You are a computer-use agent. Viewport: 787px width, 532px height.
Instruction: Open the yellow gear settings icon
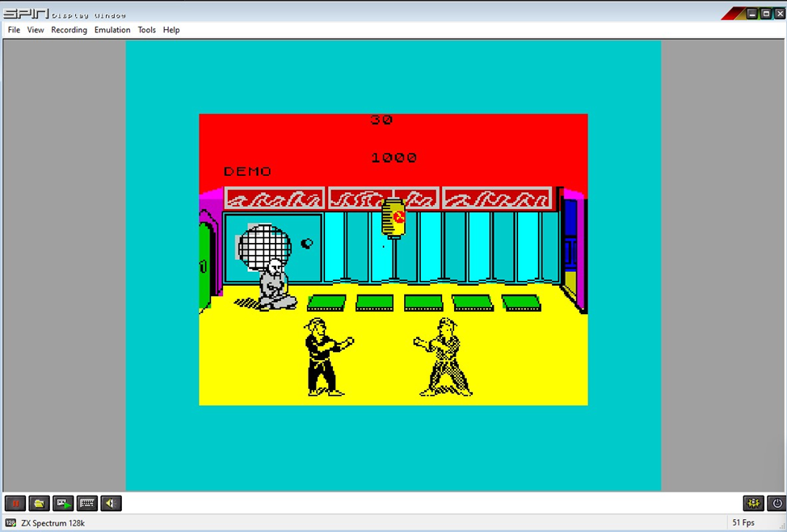click(753, 504)
